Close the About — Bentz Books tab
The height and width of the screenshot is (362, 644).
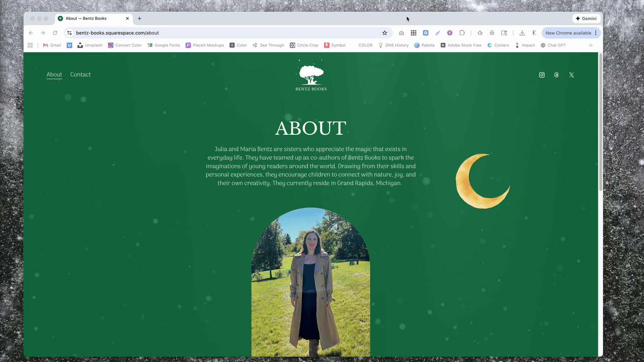(127, 19)
